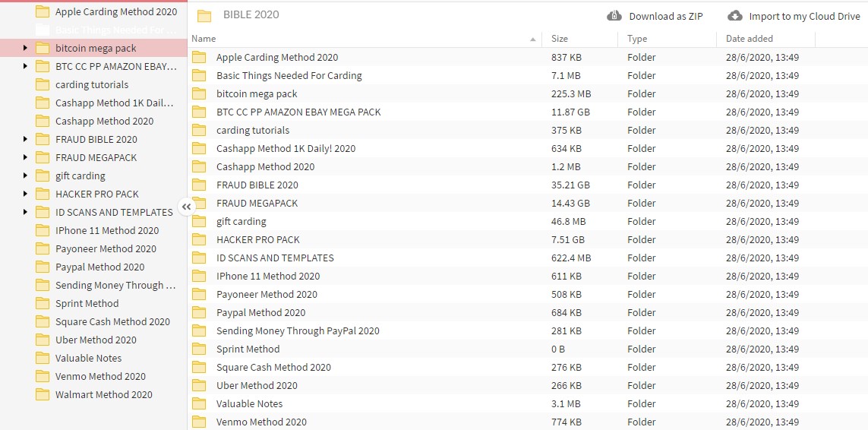The image size is (868, 430).
Task: Collapse the sidebar with the double-chevron button
Action: (x=187, y=207)
